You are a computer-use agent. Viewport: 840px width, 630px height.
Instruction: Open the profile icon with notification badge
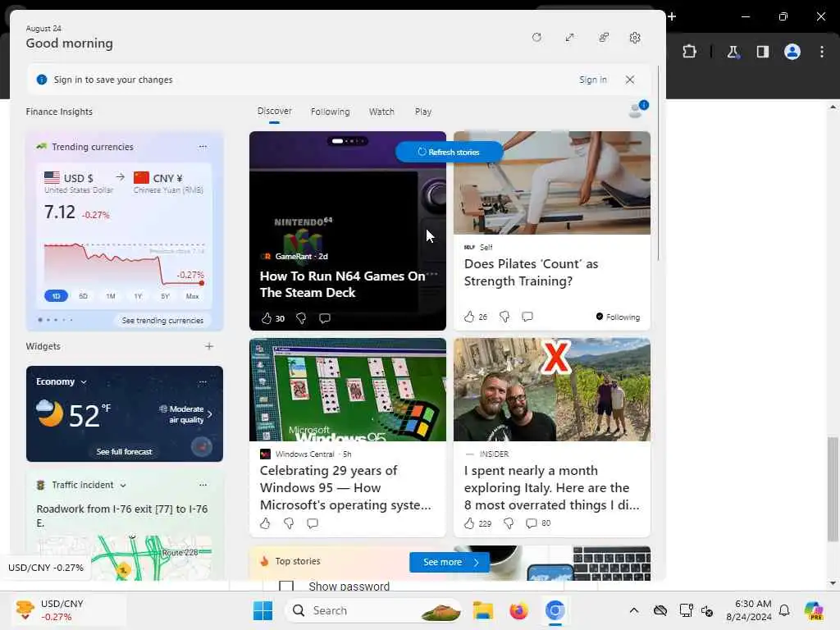[637, 109]
